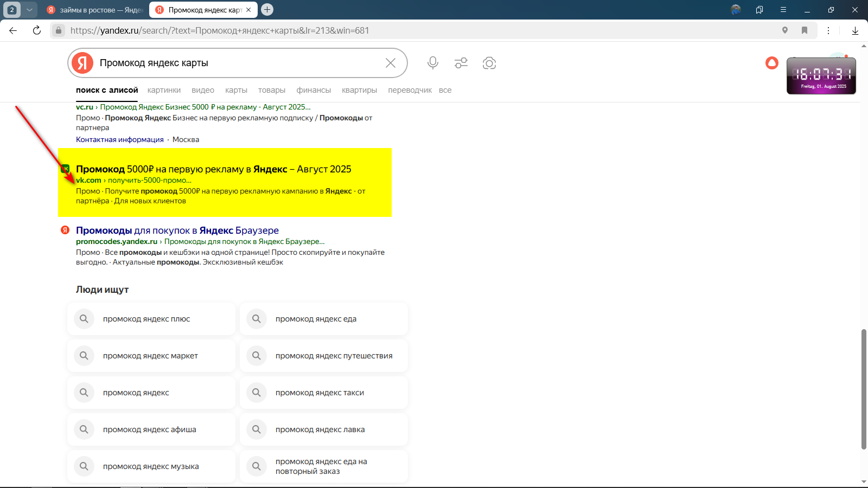This screenshot has height=488, width=868.
Task: Start voice search with the microphone icon
Action: [433, 63]
